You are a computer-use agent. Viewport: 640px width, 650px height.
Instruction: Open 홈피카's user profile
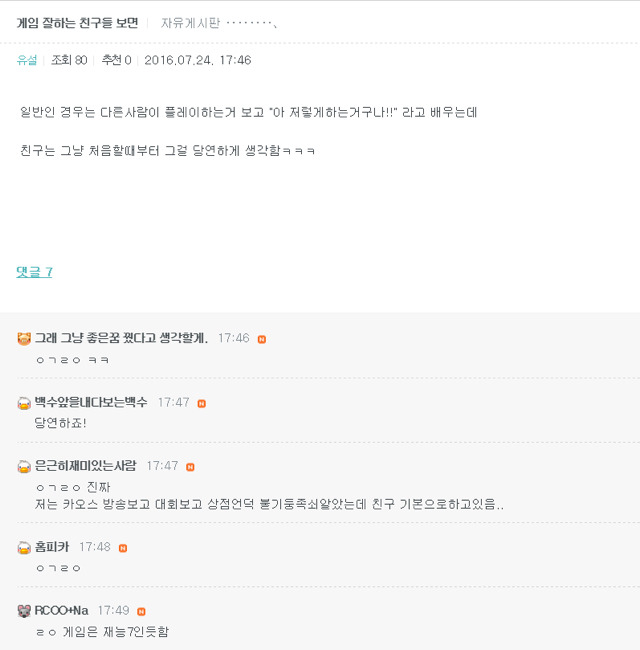[52, 547]
